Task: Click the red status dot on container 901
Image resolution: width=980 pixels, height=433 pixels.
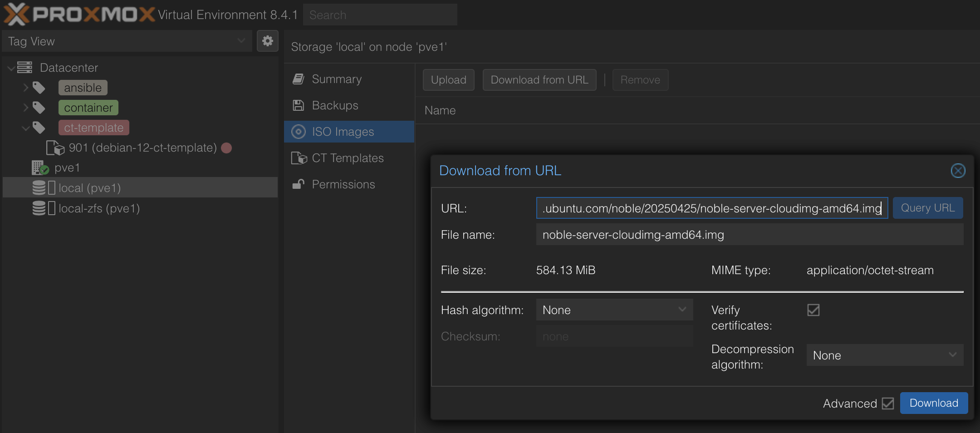Action: [x=226, y=148]
